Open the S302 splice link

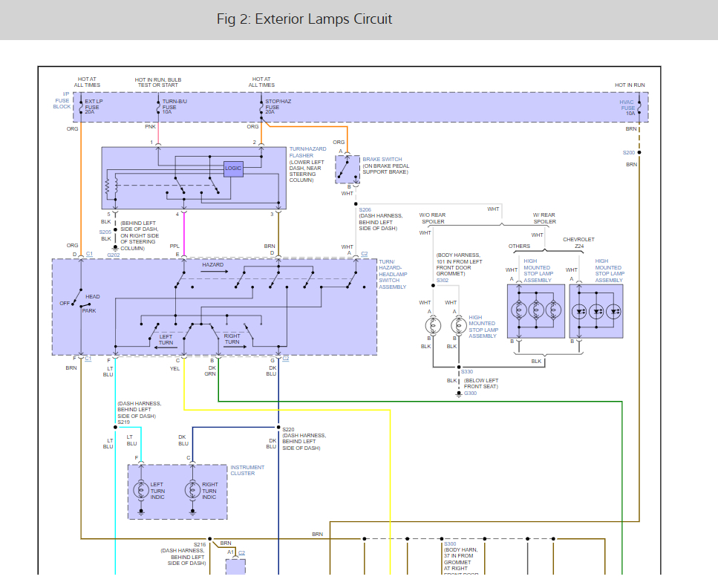point(443,280)
